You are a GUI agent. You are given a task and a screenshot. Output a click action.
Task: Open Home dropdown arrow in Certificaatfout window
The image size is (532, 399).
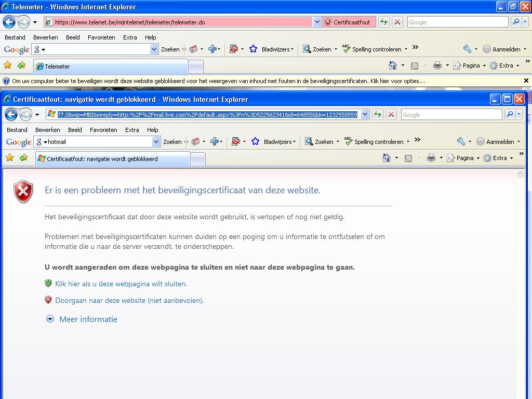(396, 158)
